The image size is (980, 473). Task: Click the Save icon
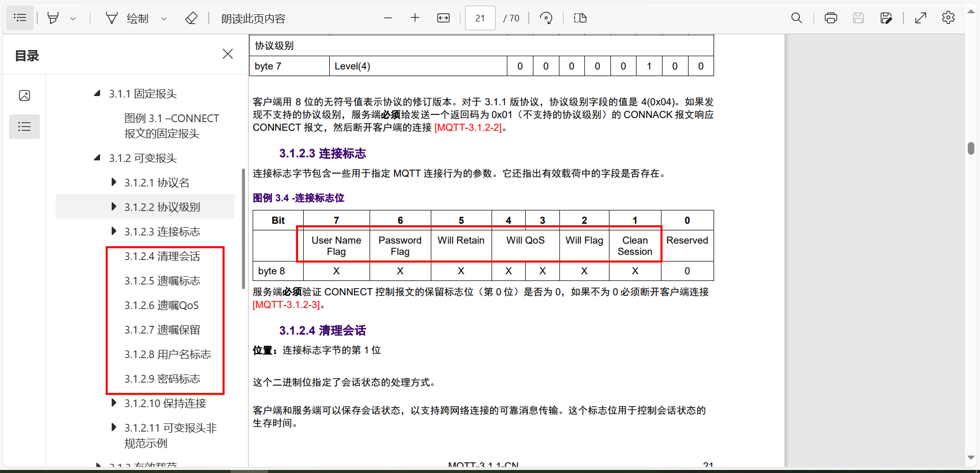click(x=859, y=18)
